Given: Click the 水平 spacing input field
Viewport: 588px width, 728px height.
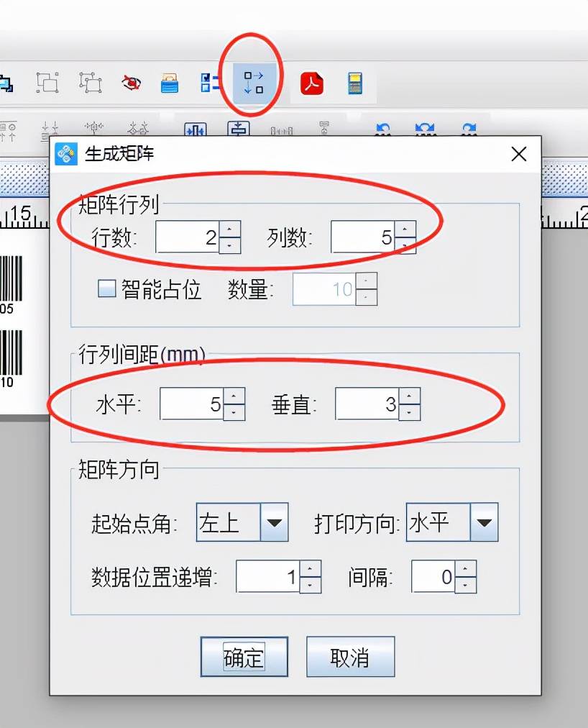Looking at the screenshot, I should click(x=192, y=404).
